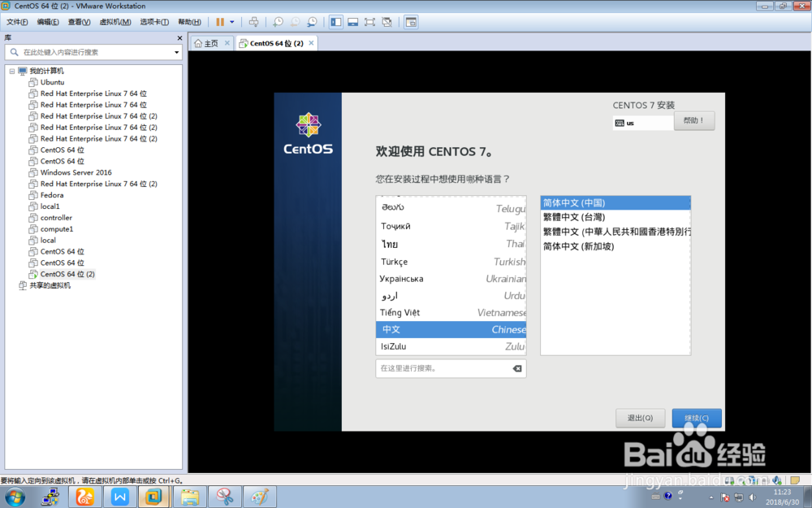
Task: Enter full screen mode via toolbar
Action: tap(369, 22)
